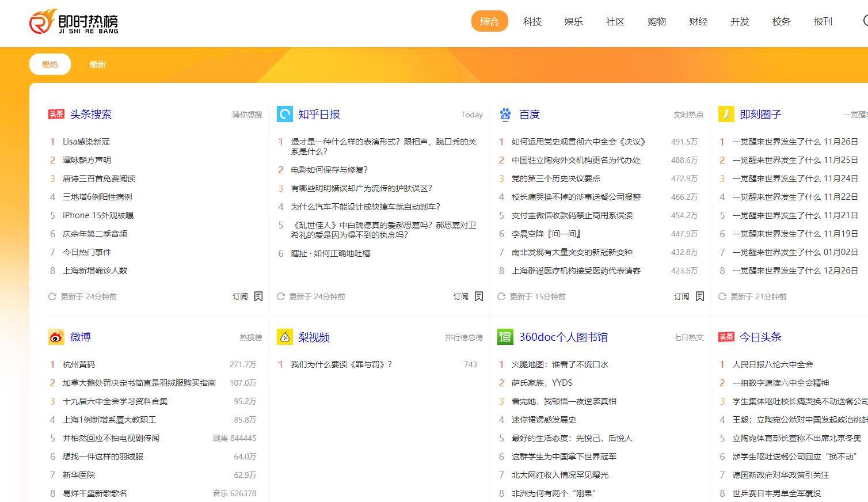
Task: Click the 360doc library green icon
Action: click(505, 337)
